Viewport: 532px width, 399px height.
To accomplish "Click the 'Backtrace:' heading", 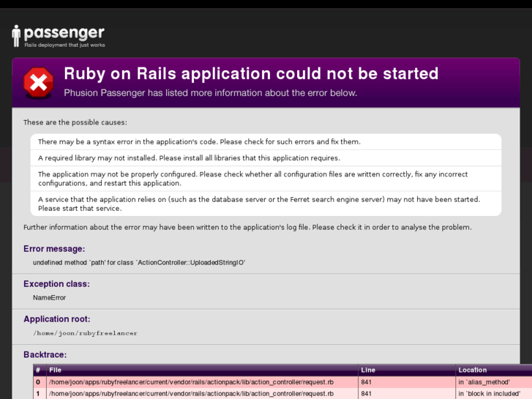I will (x=45, y=354).
